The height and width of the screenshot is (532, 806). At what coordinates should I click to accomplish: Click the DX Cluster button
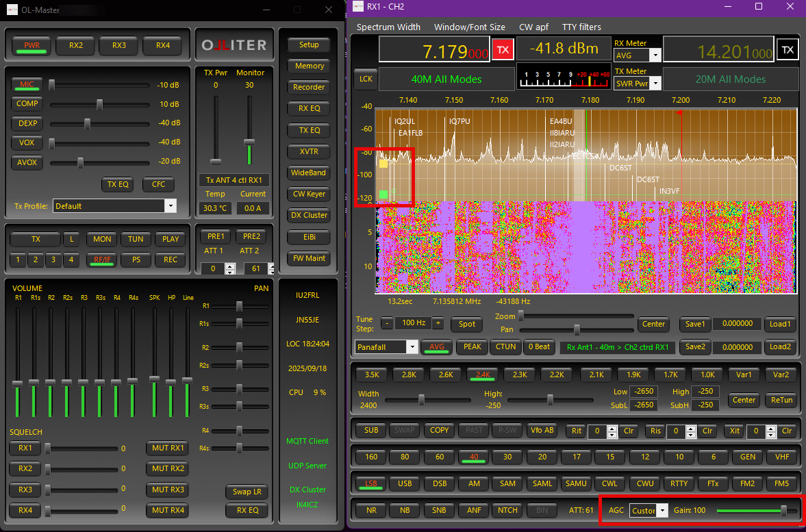309,215
